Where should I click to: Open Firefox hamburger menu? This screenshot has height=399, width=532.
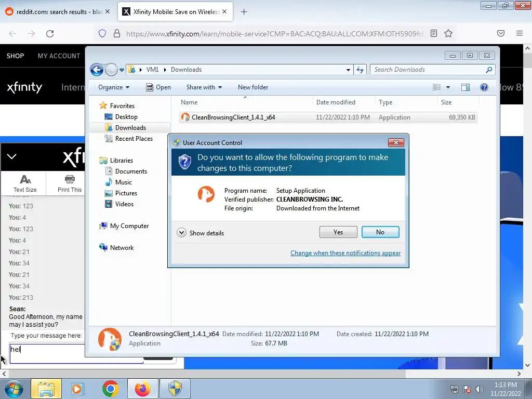click(519, 33)
